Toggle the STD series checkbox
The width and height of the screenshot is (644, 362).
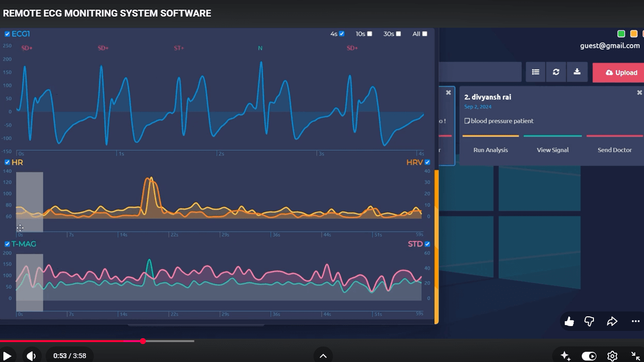tap(427, 244)
